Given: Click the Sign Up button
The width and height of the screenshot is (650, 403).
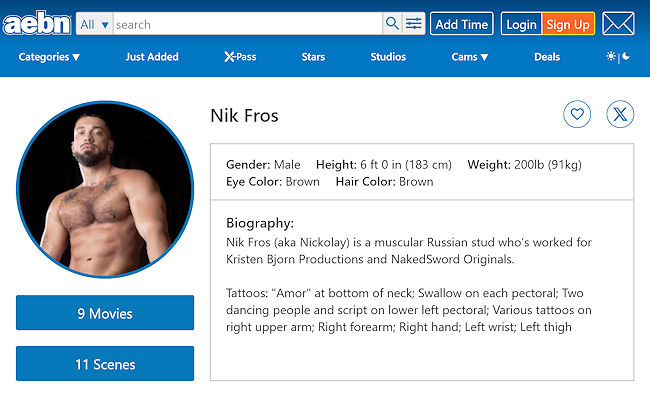Looking at the screenshot, I should click(568, 24).
